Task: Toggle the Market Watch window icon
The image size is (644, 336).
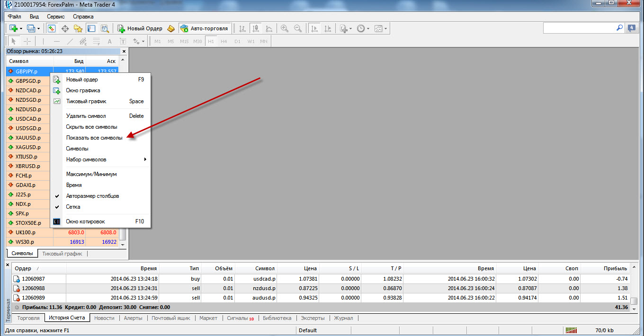Action: pos(51,28)
